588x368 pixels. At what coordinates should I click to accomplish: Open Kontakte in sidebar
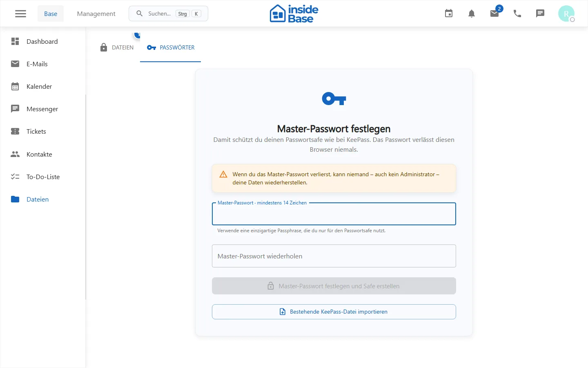(x=43, y=154)
